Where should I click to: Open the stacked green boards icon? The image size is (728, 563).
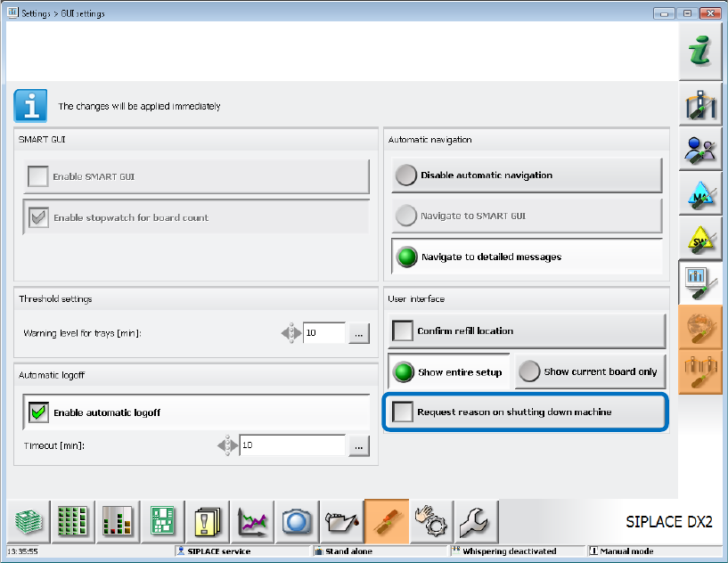tap(29, 521)
